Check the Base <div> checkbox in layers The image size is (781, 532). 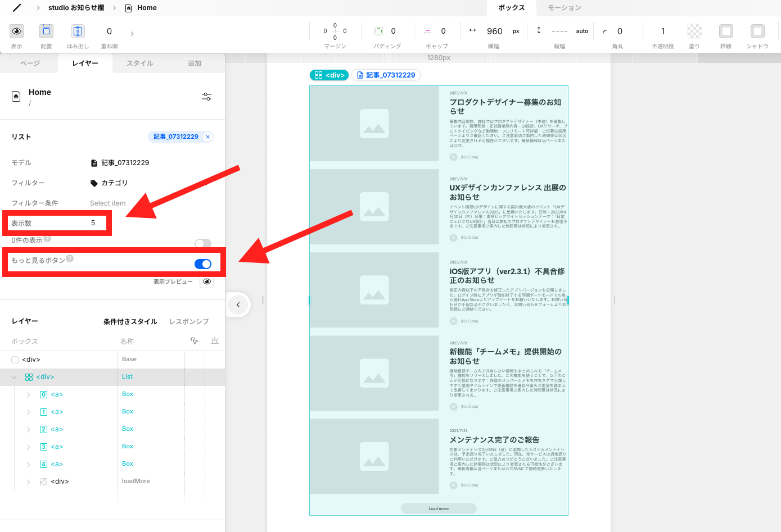[14, 359]
